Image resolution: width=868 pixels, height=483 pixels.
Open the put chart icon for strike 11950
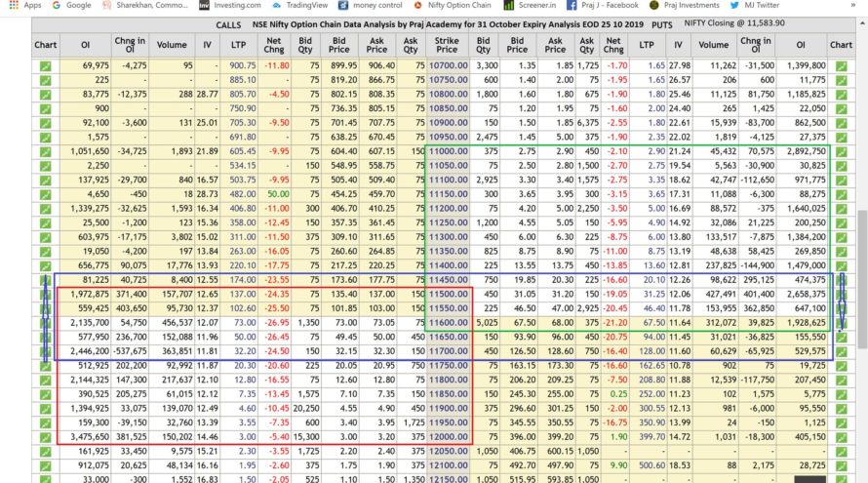coord(842,423)
